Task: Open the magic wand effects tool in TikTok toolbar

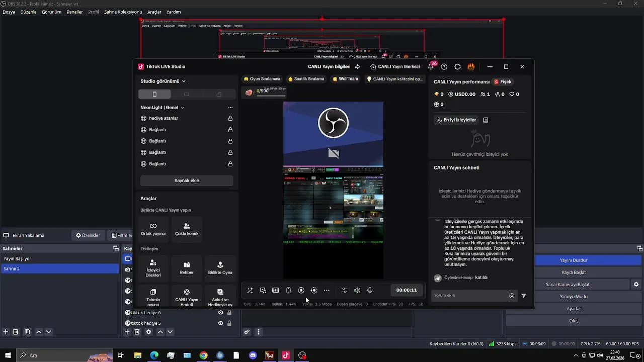Action: click(x=250, y=290)
